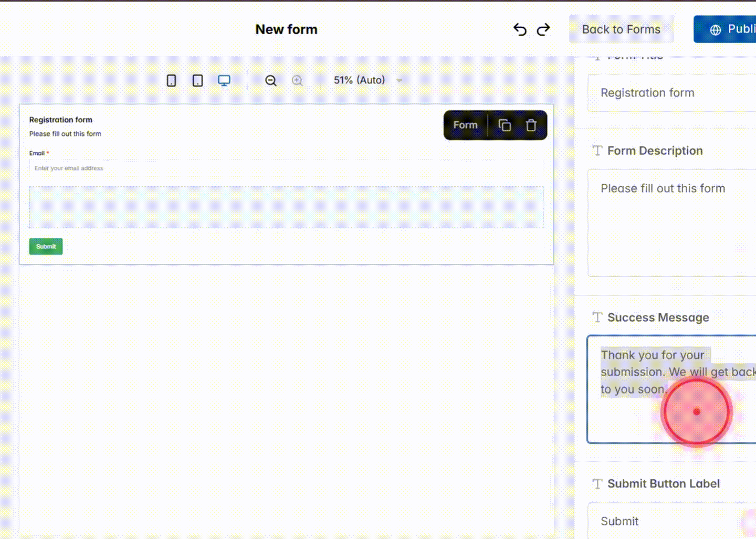Select the mobile phone preview icon
This screenshot has width=756, height=539.
tap(171, 80)
